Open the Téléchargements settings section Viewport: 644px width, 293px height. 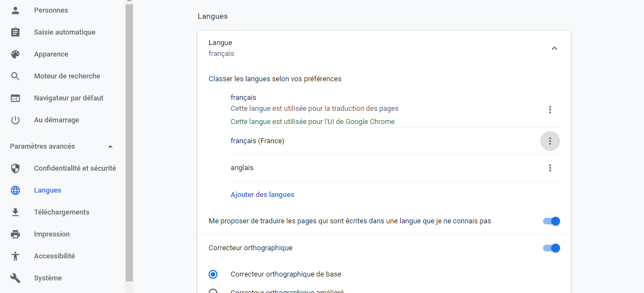(63, 212)
